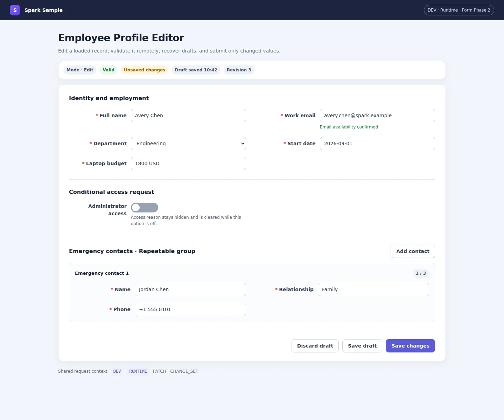The height and width of the screenshot is (420, 504).
Task: Click the Draft saved 10:42 badge
Action: click(x=196, y=70)
